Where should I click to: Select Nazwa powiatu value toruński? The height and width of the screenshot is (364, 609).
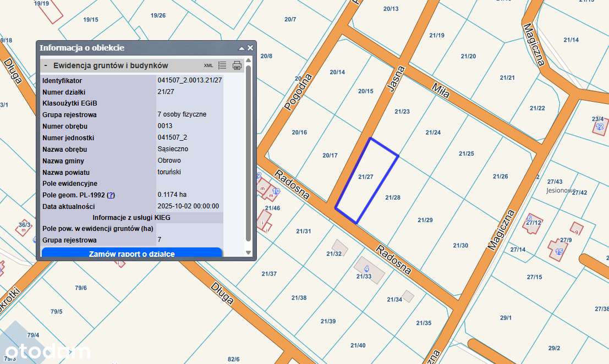tap(169, 172)
